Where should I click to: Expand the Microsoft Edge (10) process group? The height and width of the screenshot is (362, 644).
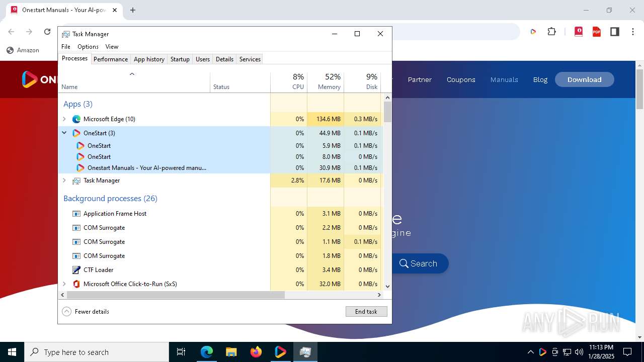[64, 119]
